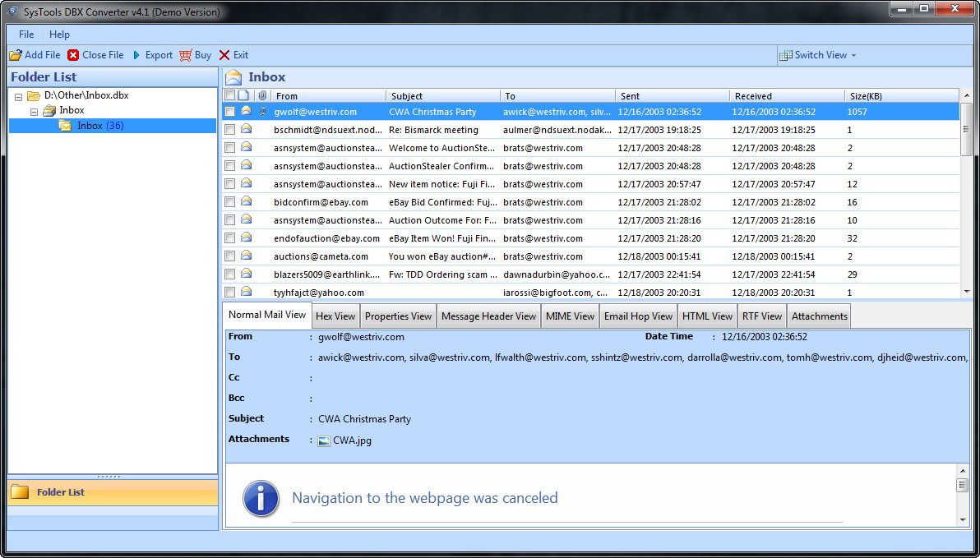980x558 pixels.
Task: Click the Switch View grid icon
Action: [787, 55]
